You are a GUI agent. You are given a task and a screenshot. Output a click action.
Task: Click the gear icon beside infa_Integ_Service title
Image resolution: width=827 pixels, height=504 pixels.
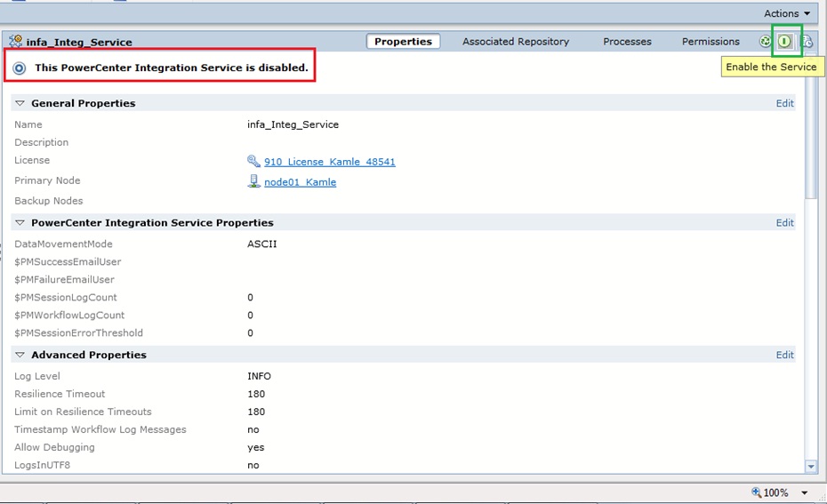point(16,41)
